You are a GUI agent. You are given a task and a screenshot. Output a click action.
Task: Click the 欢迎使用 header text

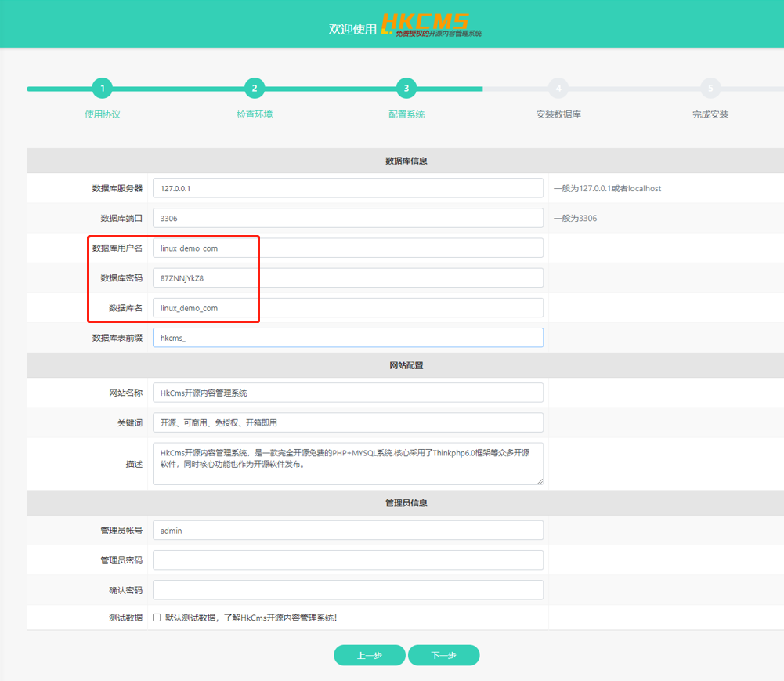352,30
